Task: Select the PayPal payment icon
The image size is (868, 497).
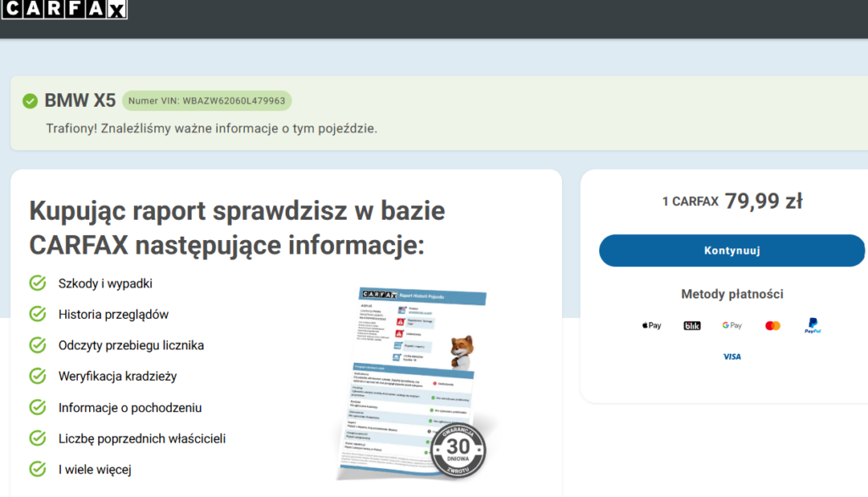Action: 812,326
